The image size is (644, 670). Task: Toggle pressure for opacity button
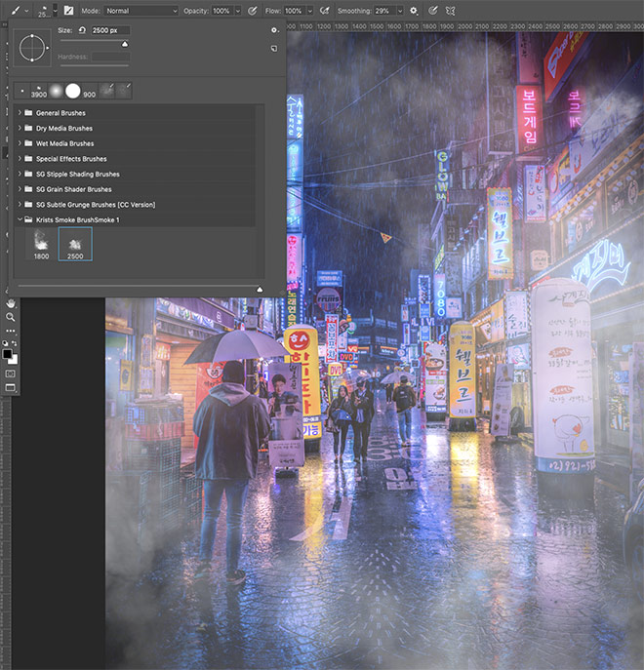click(253, 11)
